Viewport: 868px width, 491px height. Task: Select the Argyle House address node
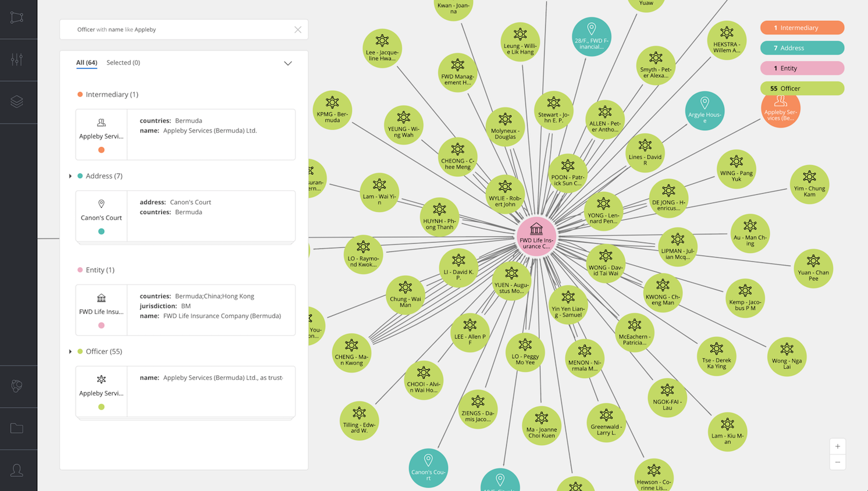click(x=705, y=111)
